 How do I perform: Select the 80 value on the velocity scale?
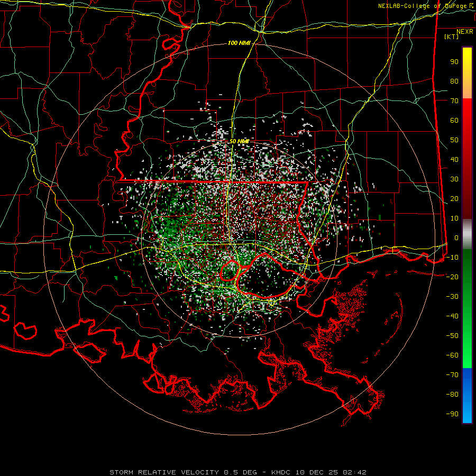[x=454, y=81]
